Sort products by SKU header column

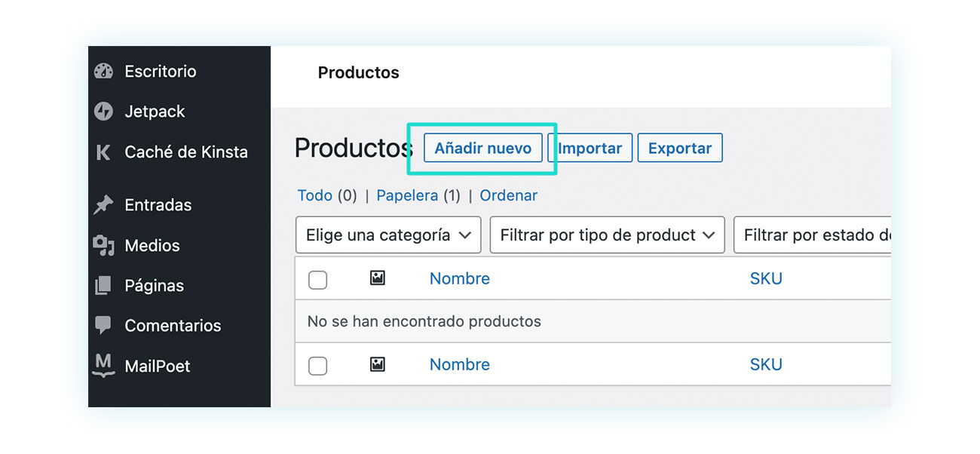click(x=766, y=278)
